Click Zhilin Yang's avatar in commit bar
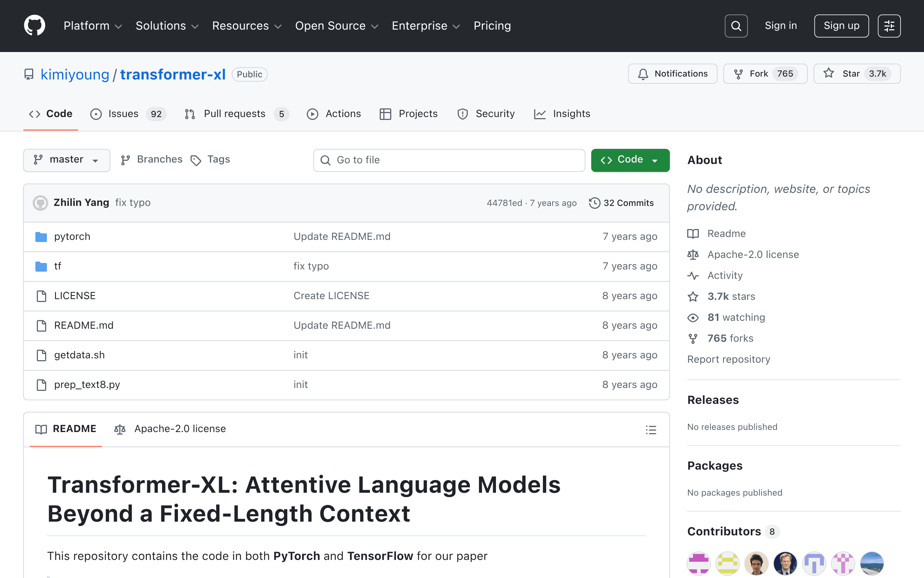The width and height of the screenshot is (924, 578). [x=40, y=203]
